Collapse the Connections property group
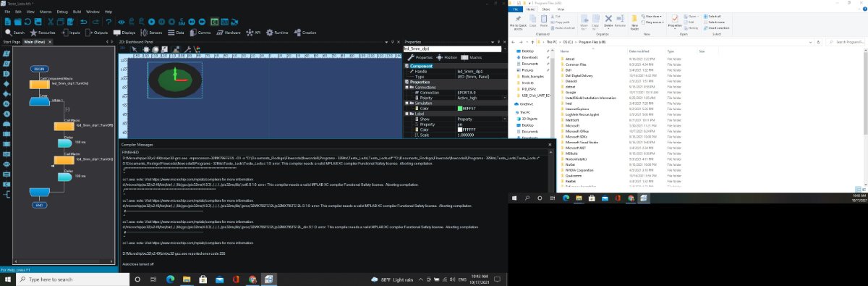 (407, 88)
